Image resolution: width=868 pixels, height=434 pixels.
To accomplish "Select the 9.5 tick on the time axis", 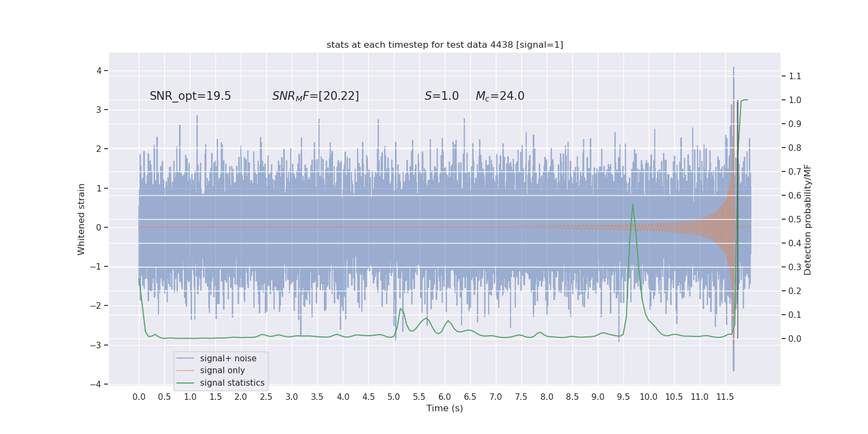I will (x=623, y=397).
